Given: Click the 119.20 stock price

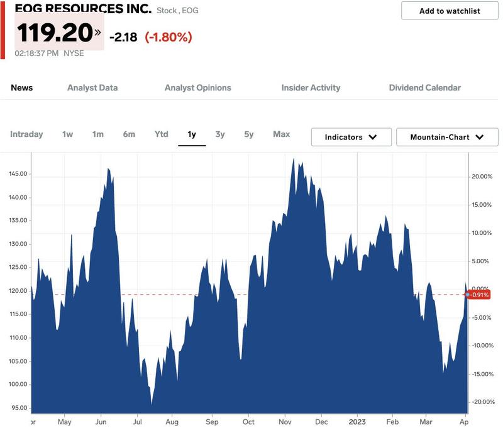Looking at the screenshot, I should (x=55, y=33).
